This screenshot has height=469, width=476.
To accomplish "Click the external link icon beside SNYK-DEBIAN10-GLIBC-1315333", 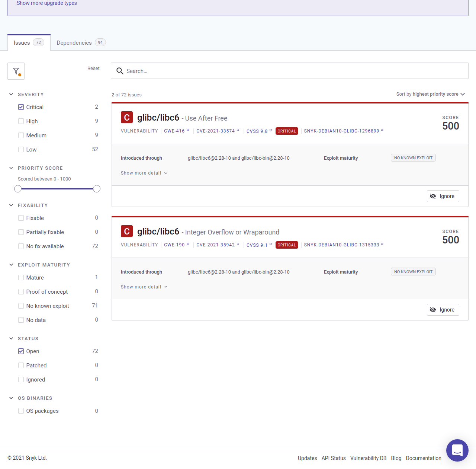I will 382,244.
